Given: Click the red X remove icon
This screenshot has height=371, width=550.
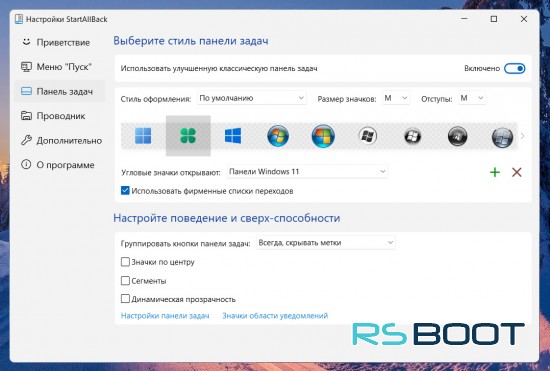Looking at the screenshot, I should pos(516,172).
